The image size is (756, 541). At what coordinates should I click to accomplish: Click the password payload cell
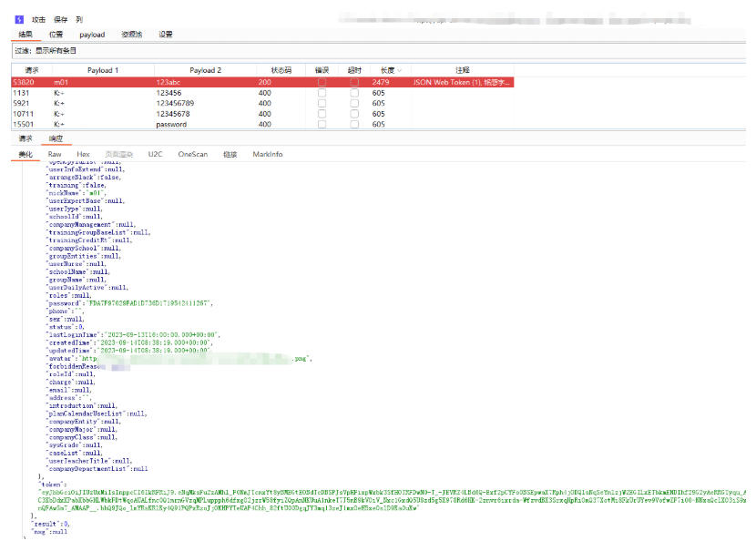click(x=171, y=125)
